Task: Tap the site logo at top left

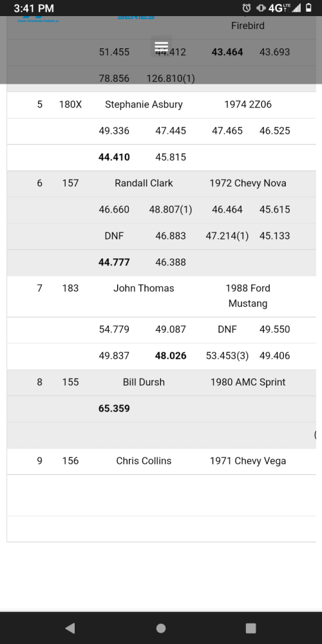Action: tap(38, 19)
